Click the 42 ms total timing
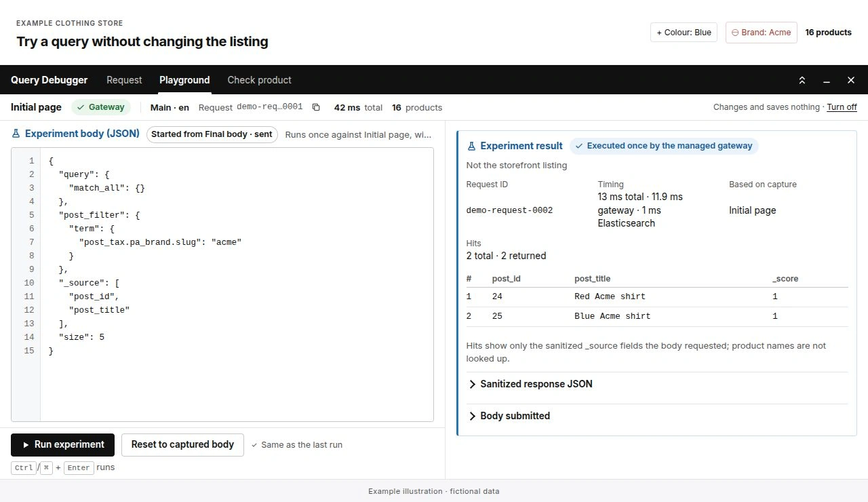This screenshot has height=502, width=868. (358, 107)
